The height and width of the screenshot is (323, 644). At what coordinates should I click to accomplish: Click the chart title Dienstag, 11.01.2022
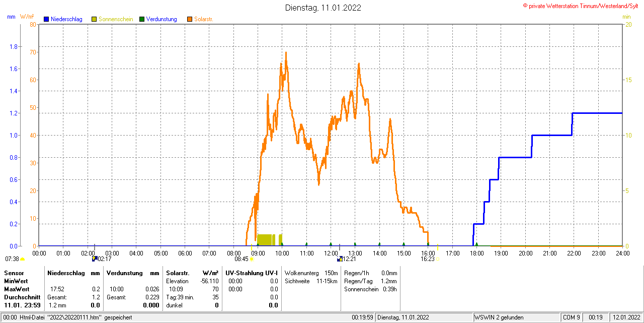323,8
